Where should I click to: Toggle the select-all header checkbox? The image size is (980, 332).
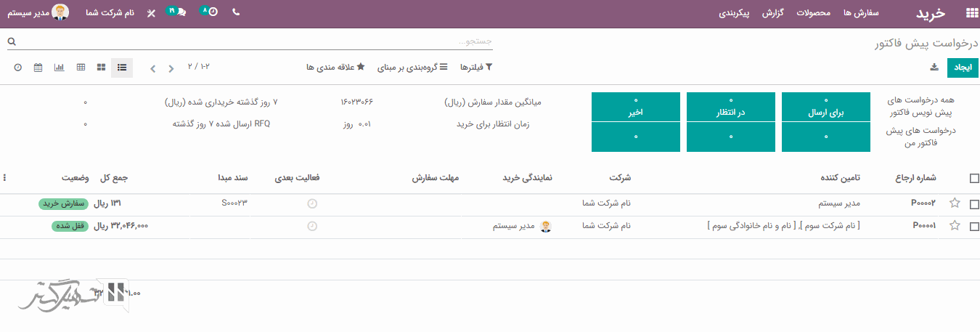click(x=974, y=178)
